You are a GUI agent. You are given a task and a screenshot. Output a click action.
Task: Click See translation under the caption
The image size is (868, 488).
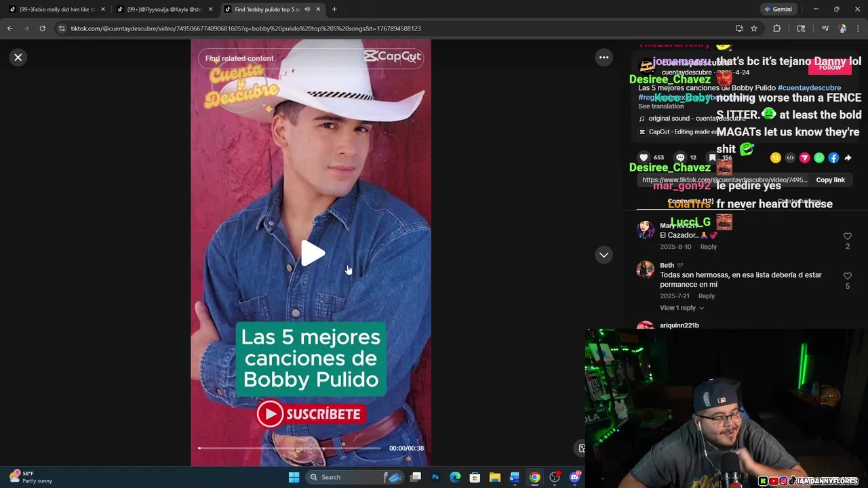point(660,106)
